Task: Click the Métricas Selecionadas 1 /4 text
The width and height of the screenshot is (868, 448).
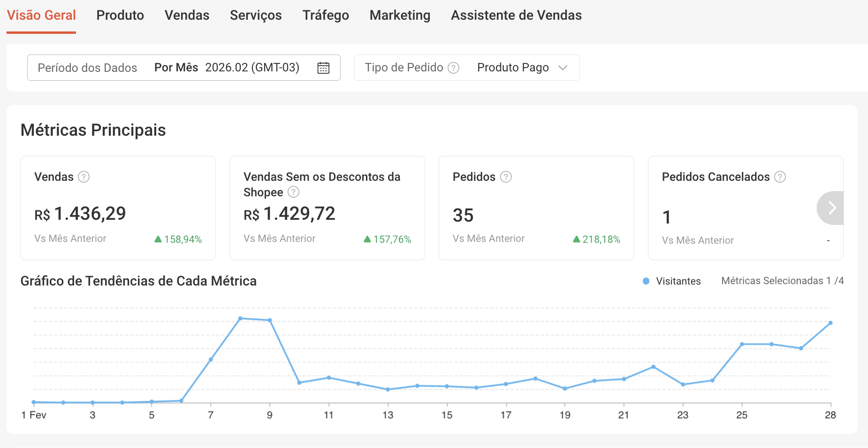Action: 783,281
